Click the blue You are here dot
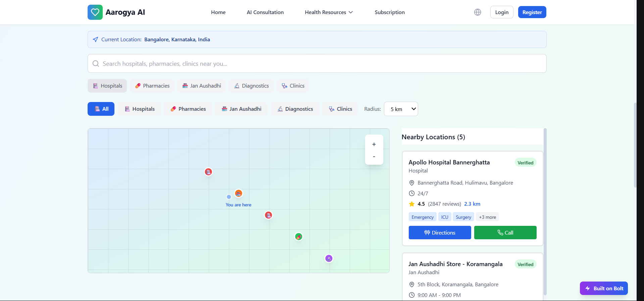Image resolution: width=644 pixels, height=301 pixels. (x=229, y=197)
